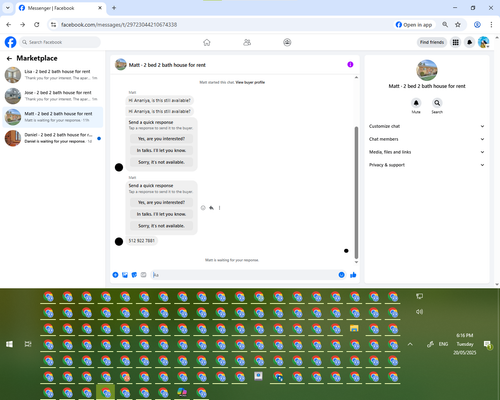Bookmark this page with the star icon
Screen dimensions: 500x400
click(458, 25)
